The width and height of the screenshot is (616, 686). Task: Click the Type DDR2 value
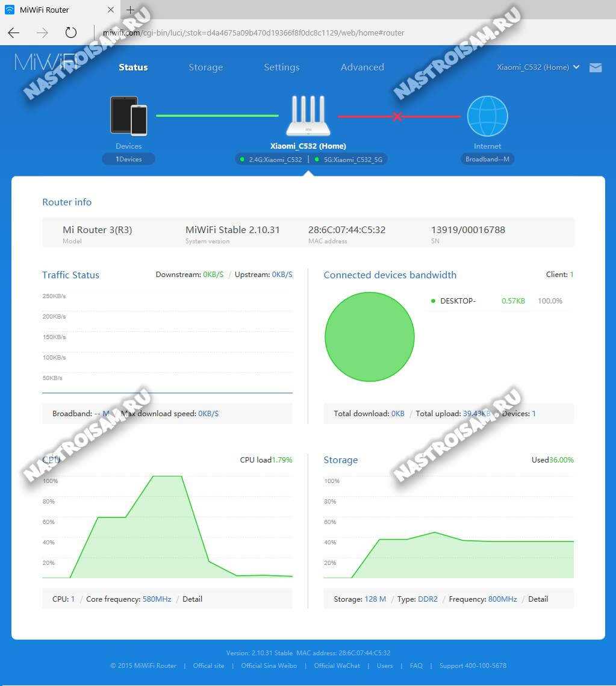[428, 599]
